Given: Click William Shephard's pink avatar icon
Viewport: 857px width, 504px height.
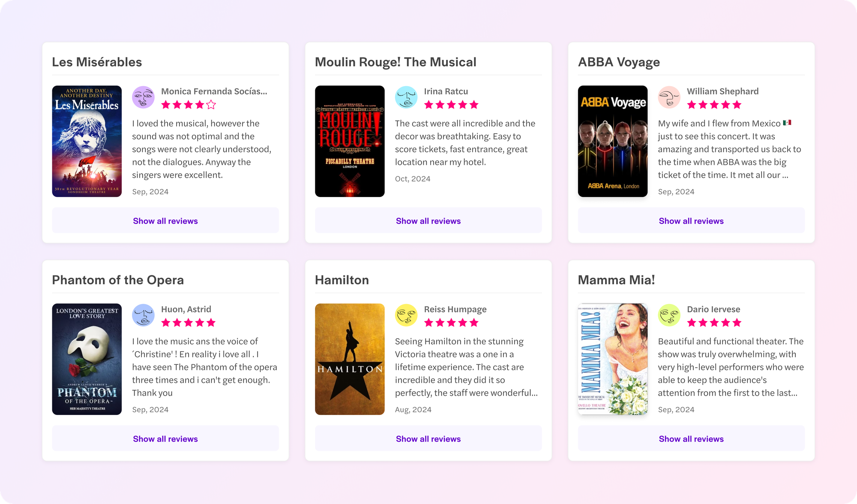Looking at the screenshot, I should click(x=669, y=97).
